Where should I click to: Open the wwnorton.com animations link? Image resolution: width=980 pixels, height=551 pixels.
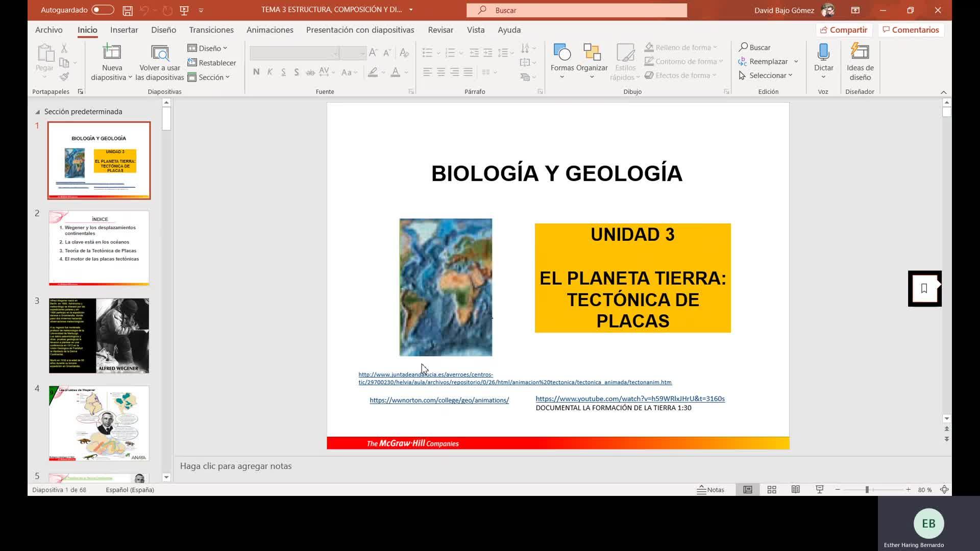[439, 400]
